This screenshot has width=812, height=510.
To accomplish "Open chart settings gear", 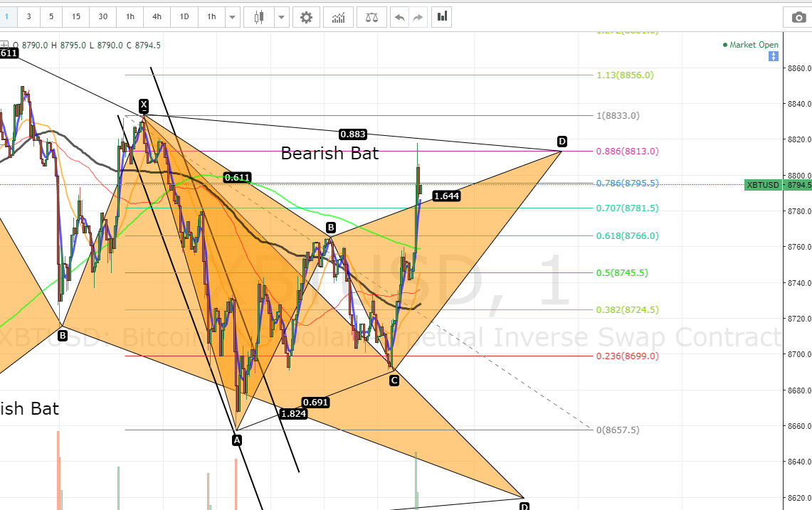I will 306,17.
